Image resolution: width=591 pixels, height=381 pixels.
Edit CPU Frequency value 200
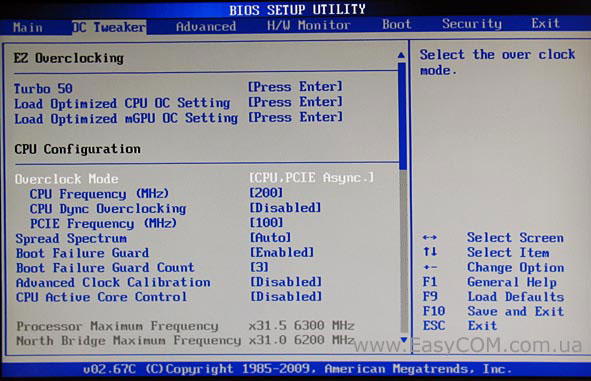tap(266, 193)
